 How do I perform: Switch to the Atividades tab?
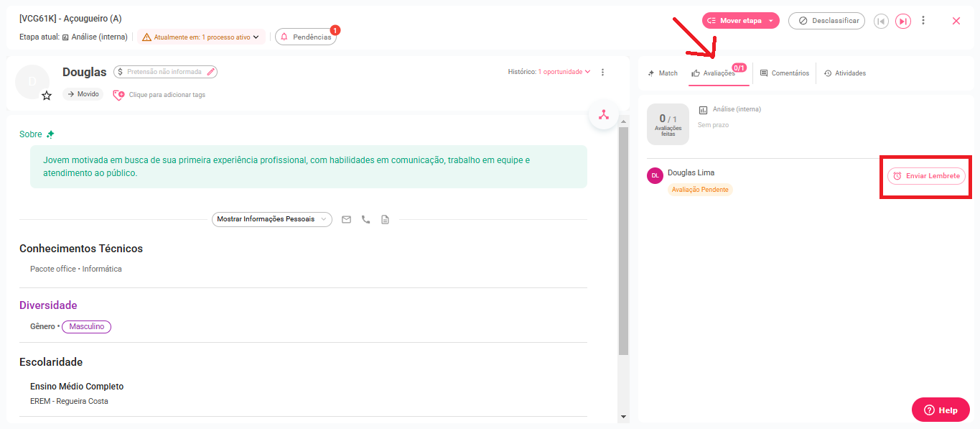click(x=845, y=73)
